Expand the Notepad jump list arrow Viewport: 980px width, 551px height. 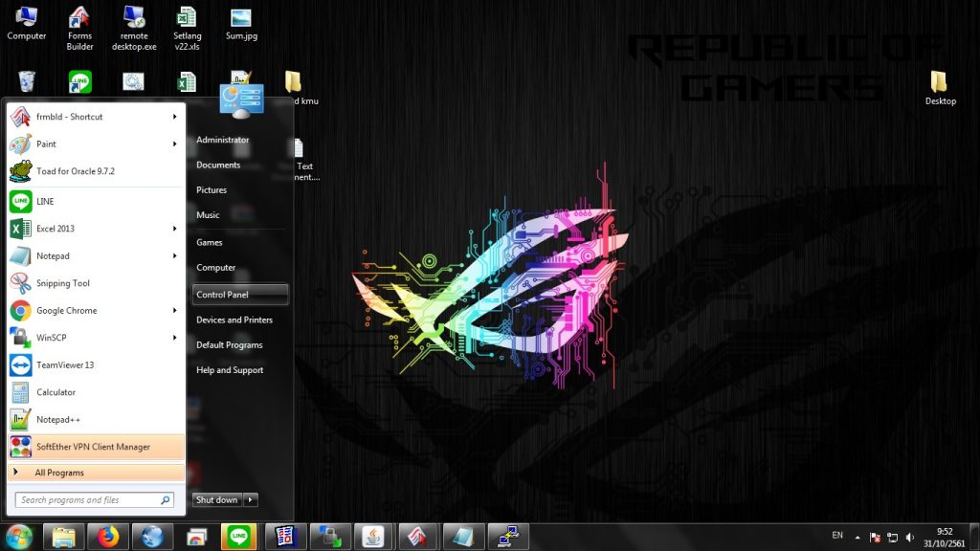[175, 256]
